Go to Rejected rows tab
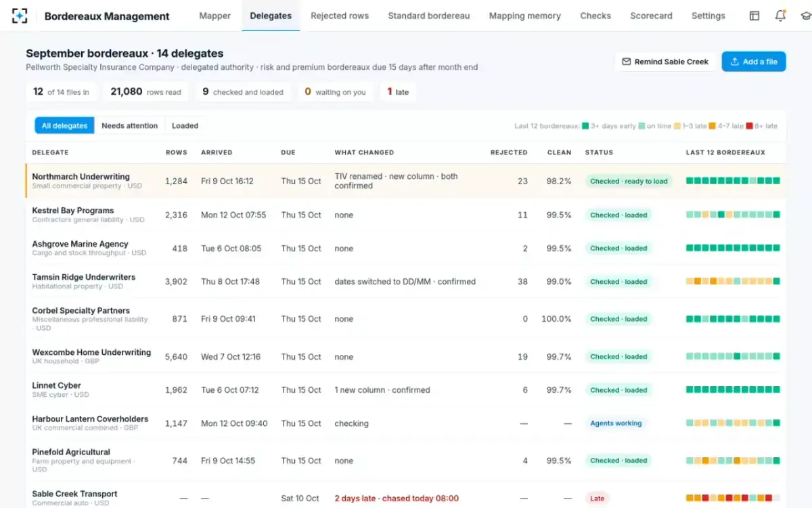Screen dimensions: 812x508 pos(340,16)
